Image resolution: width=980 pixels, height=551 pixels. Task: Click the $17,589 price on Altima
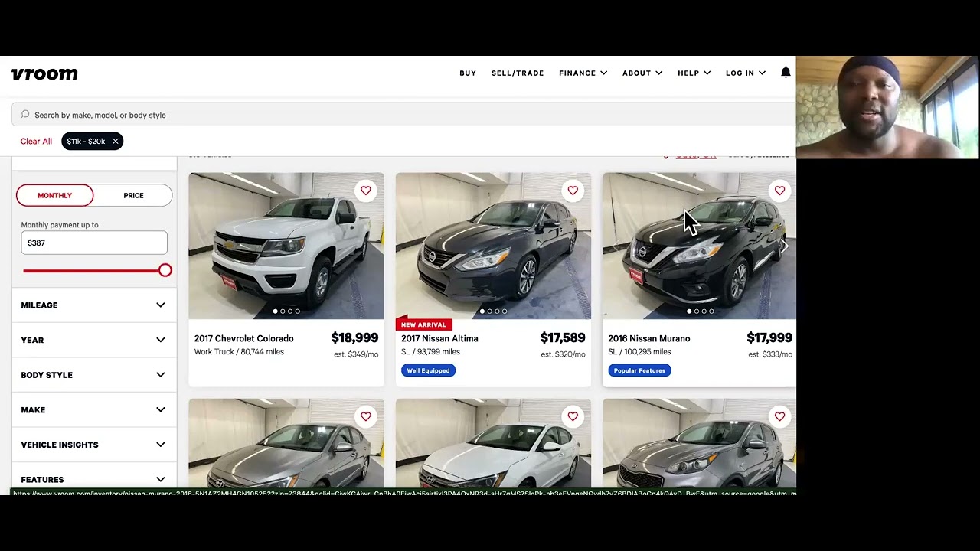point(563,337)
